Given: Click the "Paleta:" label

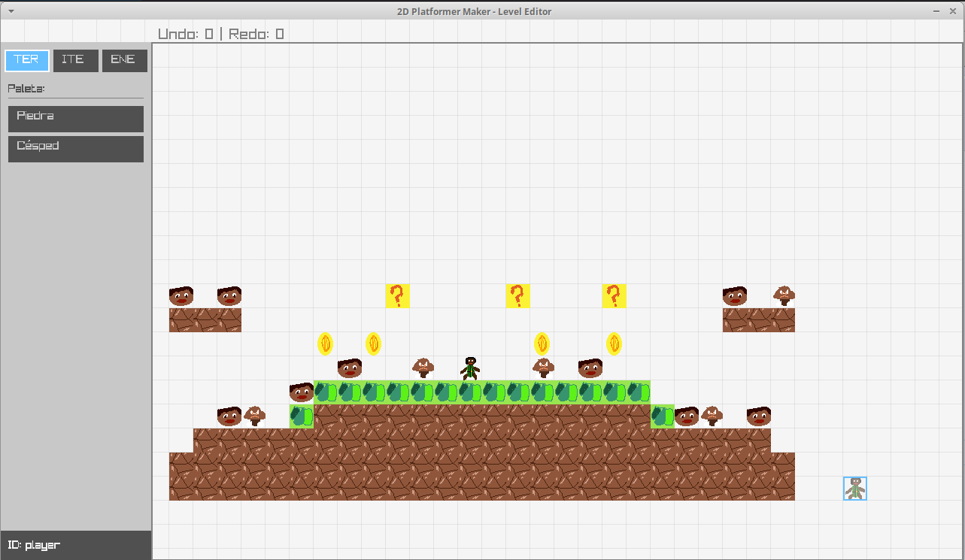Looking at the screenshot, I should pyautogui.click(x=27, y=89).
